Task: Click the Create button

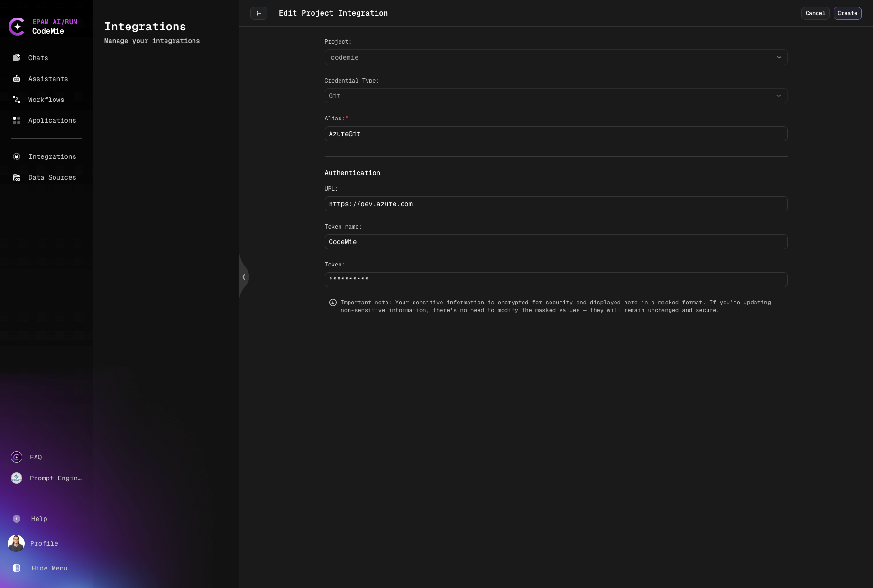Action: pos(847,13)
